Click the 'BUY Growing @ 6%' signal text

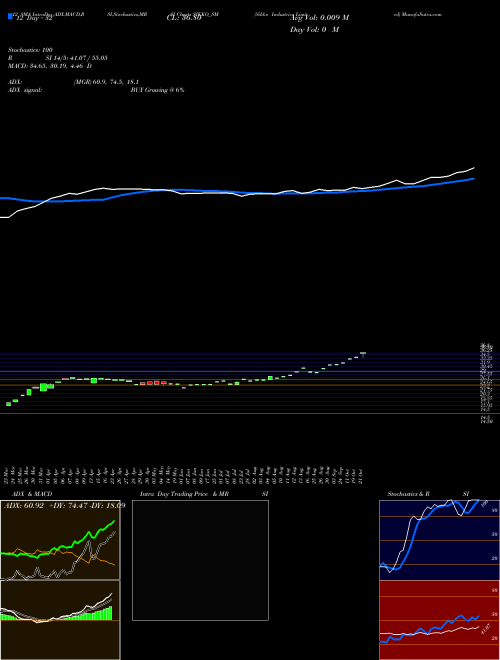point(157,90)
